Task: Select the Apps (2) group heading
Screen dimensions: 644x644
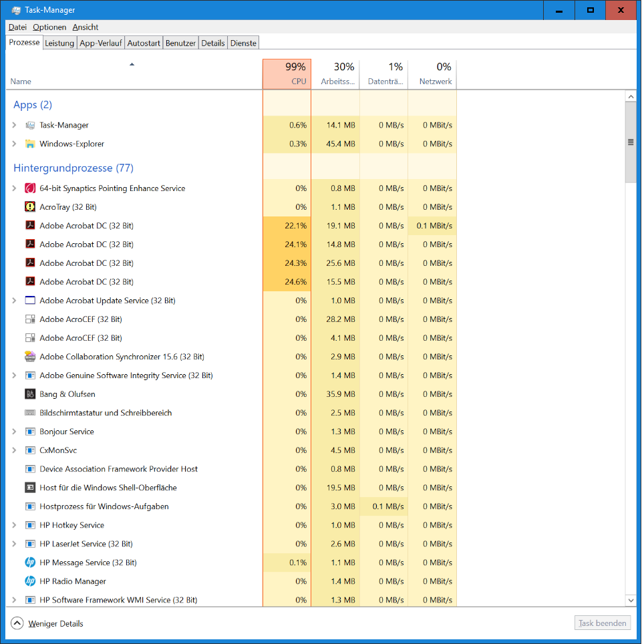Action: pos(33,105)
